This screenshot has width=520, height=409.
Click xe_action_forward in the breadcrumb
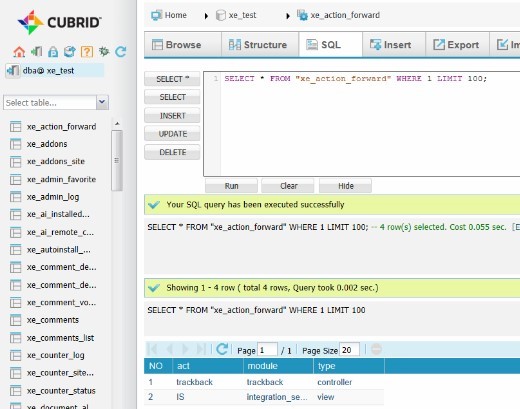(x=339, y=15)
